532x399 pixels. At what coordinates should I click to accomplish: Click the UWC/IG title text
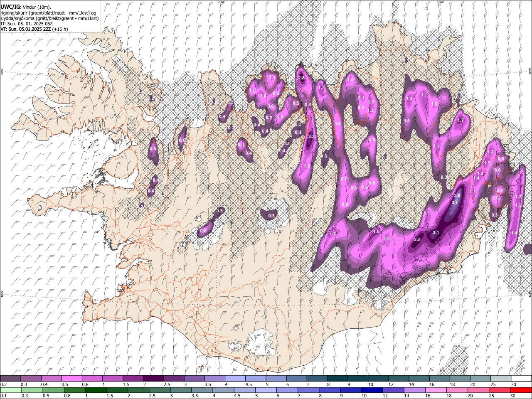pos(10,7)
